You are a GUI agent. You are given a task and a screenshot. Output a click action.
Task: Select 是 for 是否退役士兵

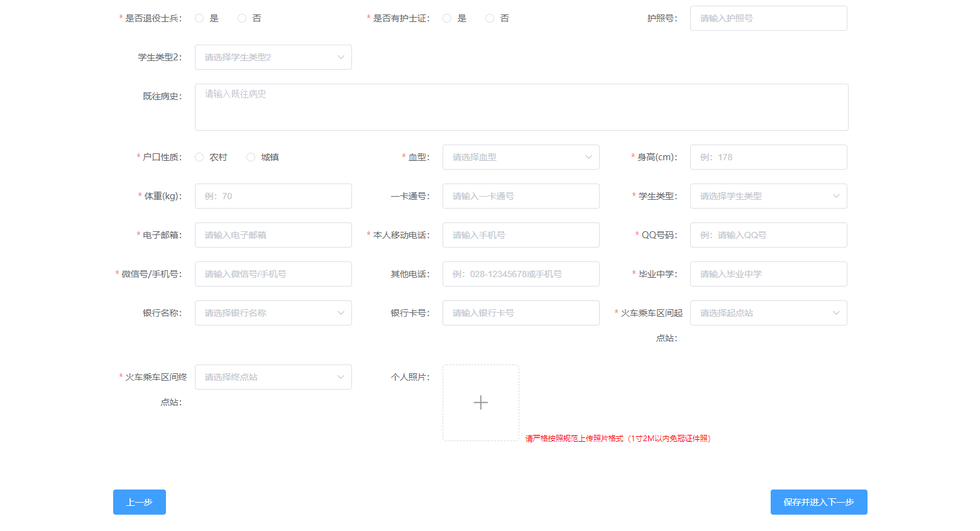tap(199, 18)
